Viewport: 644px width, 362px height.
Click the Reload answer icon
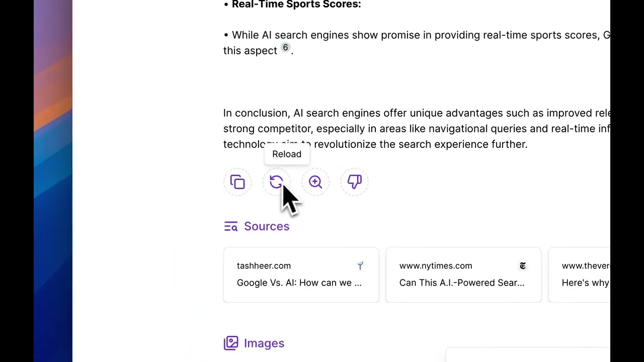pos(276,182)
